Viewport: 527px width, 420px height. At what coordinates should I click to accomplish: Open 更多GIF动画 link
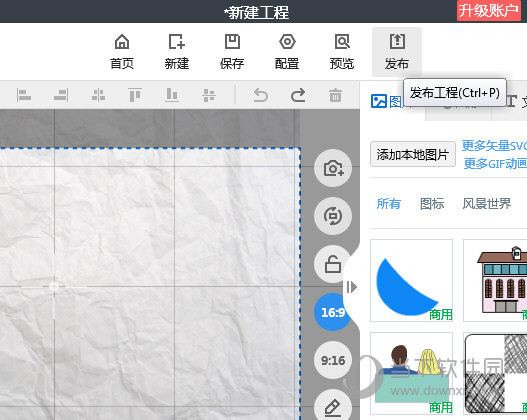coord(495,163)
